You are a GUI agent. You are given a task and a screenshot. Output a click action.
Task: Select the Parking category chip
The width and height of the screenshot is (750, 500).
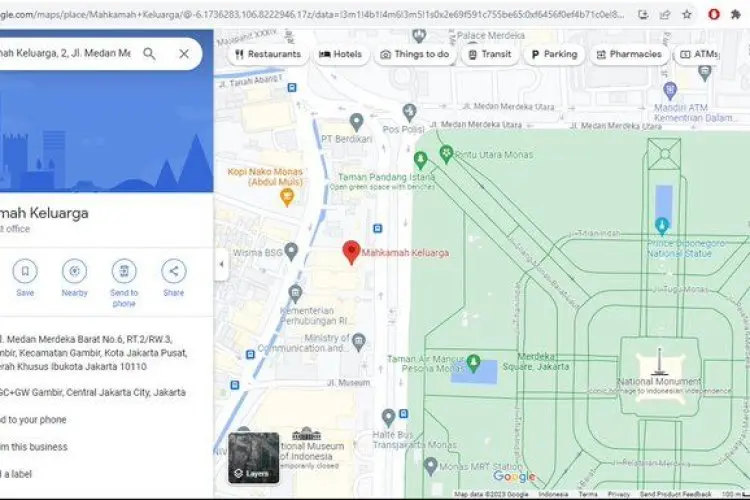click(554, 54)
